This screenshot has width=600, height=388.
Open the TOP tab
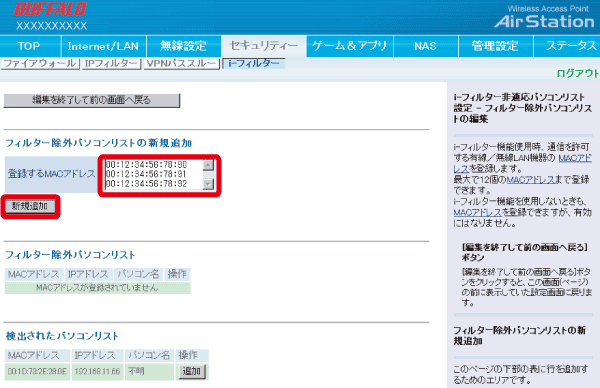(30, 46)
